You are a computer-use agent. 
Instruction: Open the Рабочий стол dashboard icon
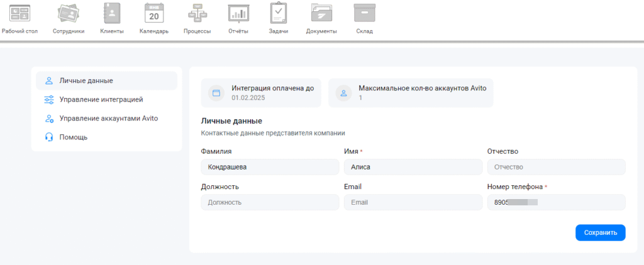coord(19,13)
